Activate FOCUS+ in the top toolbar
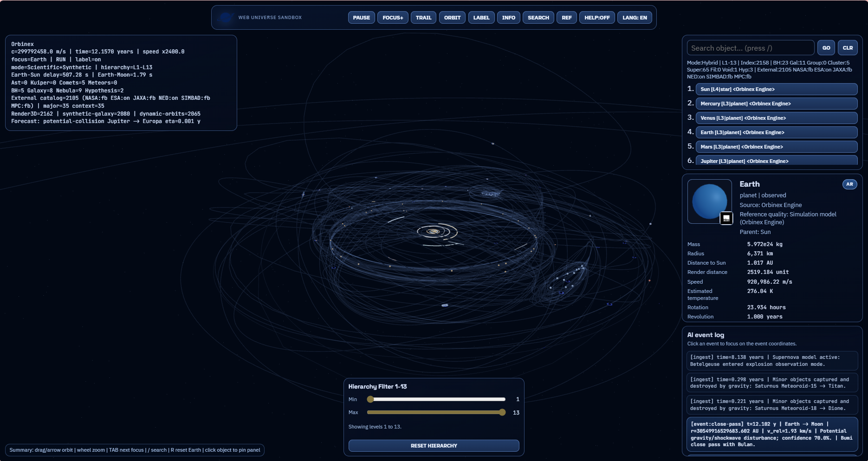Image resolution: width=868 pixels, height=461 pixels. pos(393,17)
